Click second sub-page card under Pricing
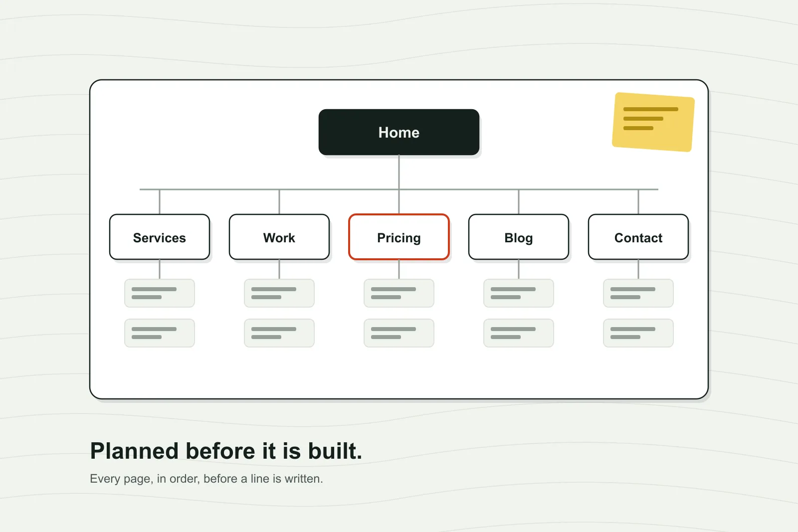Screen dimensions: 798x532 [x=399, y=333]
